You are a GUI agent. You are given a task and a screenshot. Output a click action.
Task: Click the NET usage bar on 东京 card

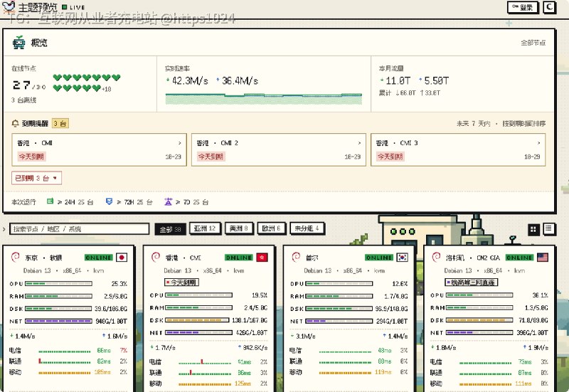58,322
